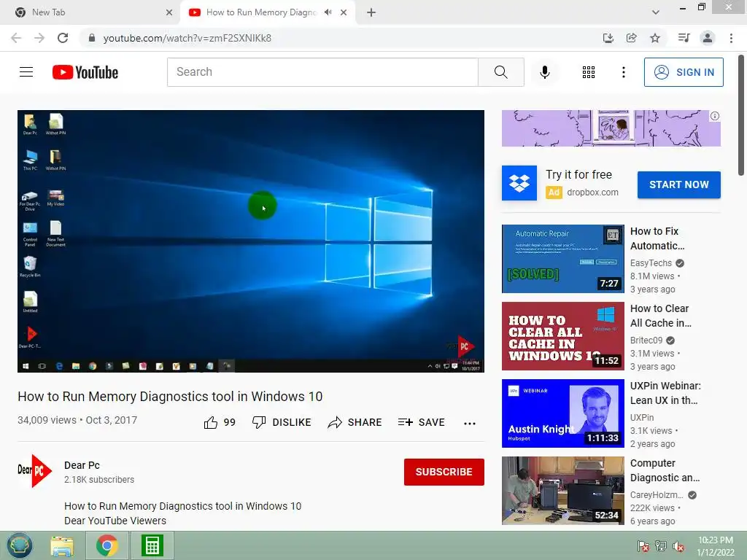Click the video title text
Image resolution: width=747 pixels, height=560 pixels.
click(170, 397)
